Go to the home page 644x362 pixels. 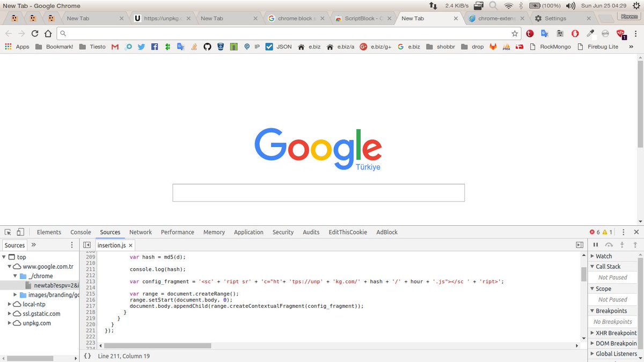(x=48, y=33)
